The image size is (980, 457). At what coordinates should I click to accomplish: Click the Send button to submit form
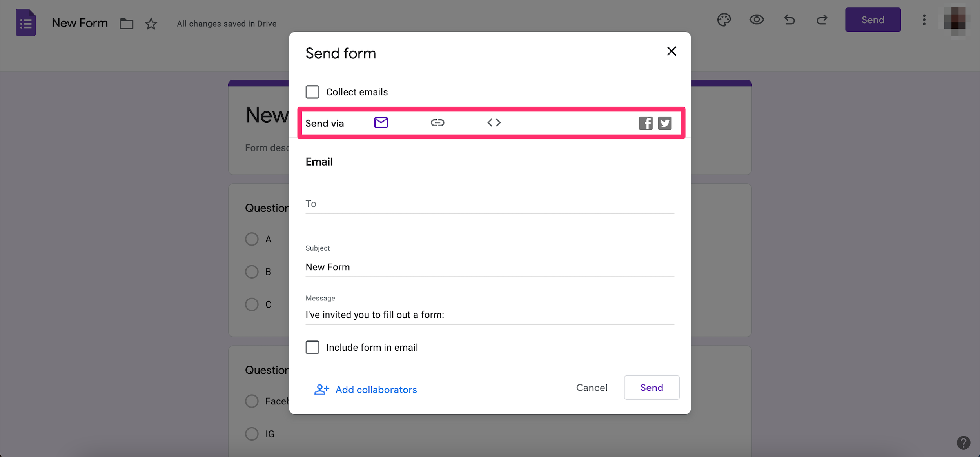pyautogui.click(x=652, y=387)
